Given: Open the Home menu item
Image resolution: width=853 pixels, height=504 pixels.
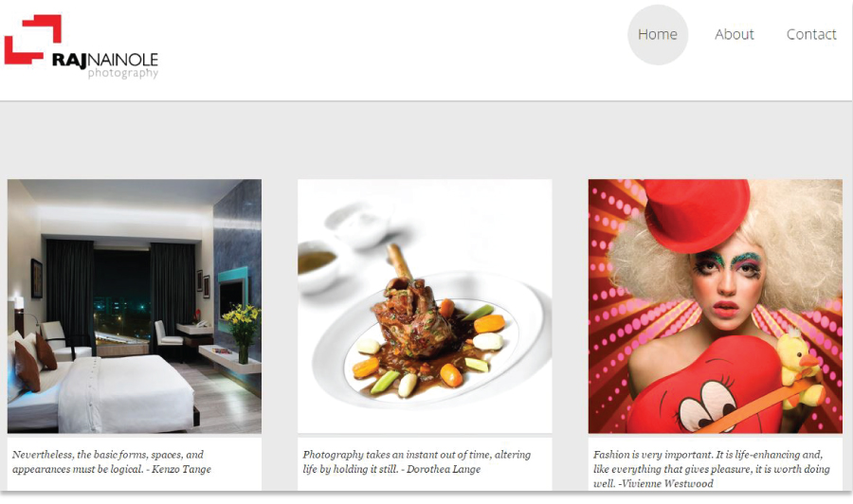Looking at the screenshot, I should (657, 34).
